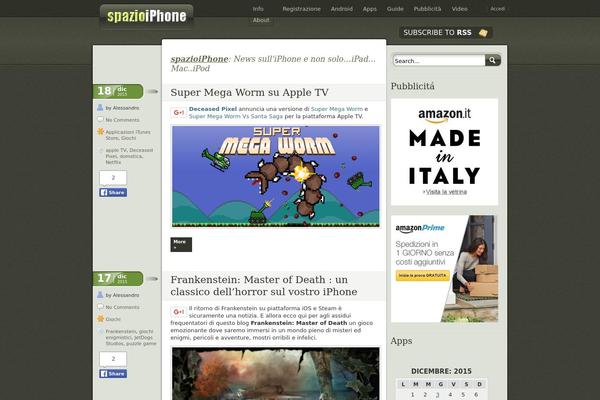600x400 pixels.
Task: Click Inizia la prova GRATUITA button
Action: [x=422, y=275]
